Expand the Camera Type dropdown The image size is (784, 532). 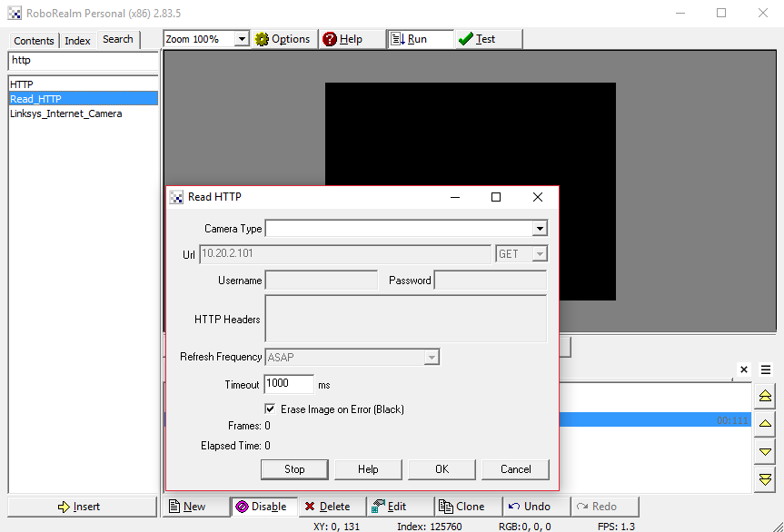540,229
